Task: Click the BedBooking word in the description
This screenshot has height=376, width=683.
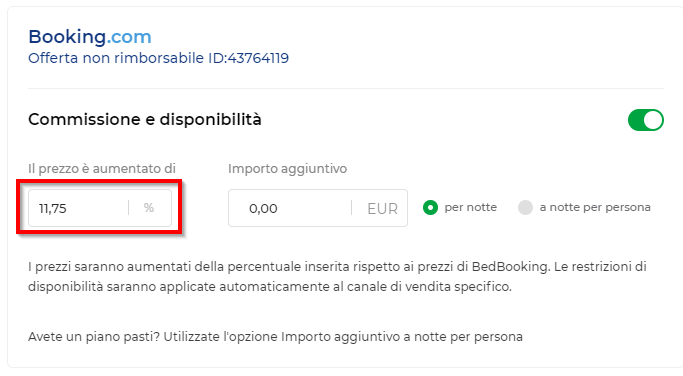Action: [x=510, y=267]
